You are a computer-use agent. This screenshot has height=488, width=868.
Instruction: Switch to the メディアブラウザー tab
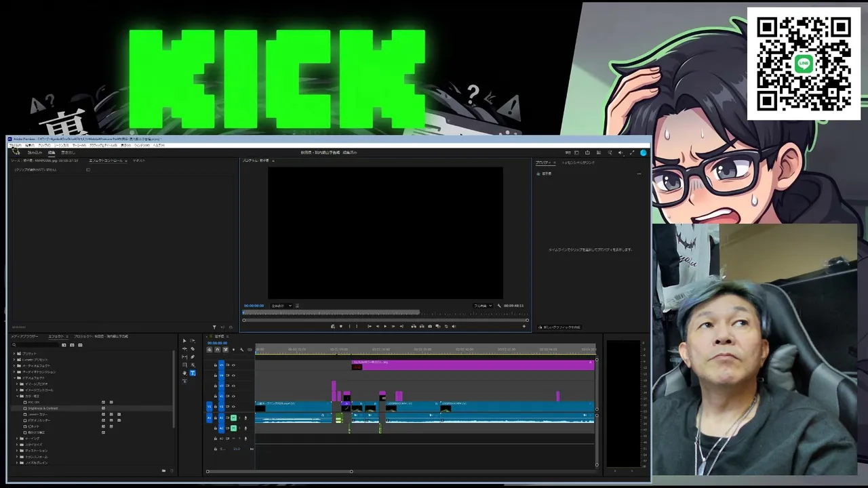coord(24,336)
